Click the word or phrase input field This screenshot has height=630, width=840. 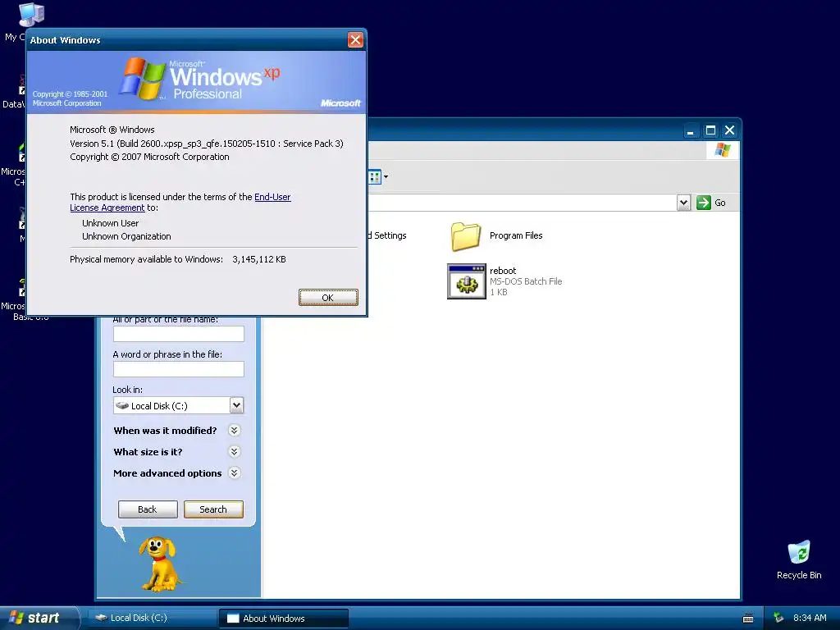178,369
